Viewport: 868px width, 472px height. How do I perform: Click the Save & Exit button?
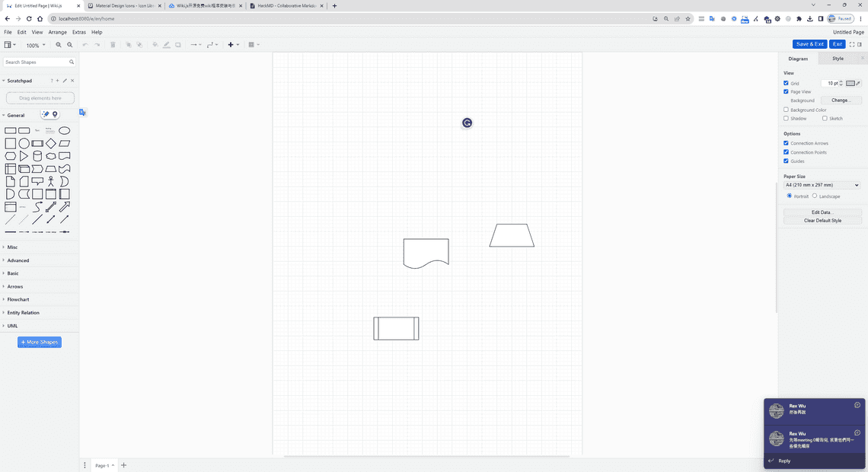click(x=809, y=44)
